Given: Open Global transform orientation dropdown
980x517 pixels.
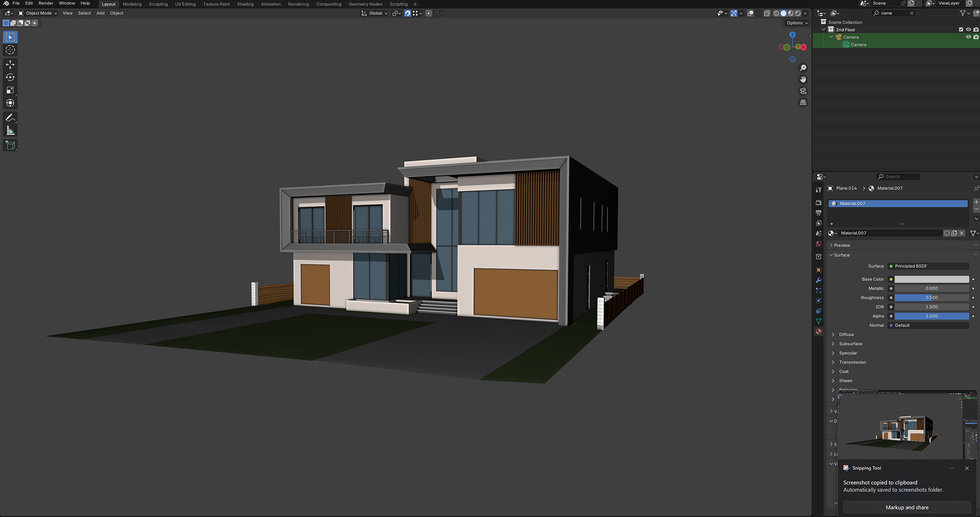Looking at the screenshot, I should [375, 13].
